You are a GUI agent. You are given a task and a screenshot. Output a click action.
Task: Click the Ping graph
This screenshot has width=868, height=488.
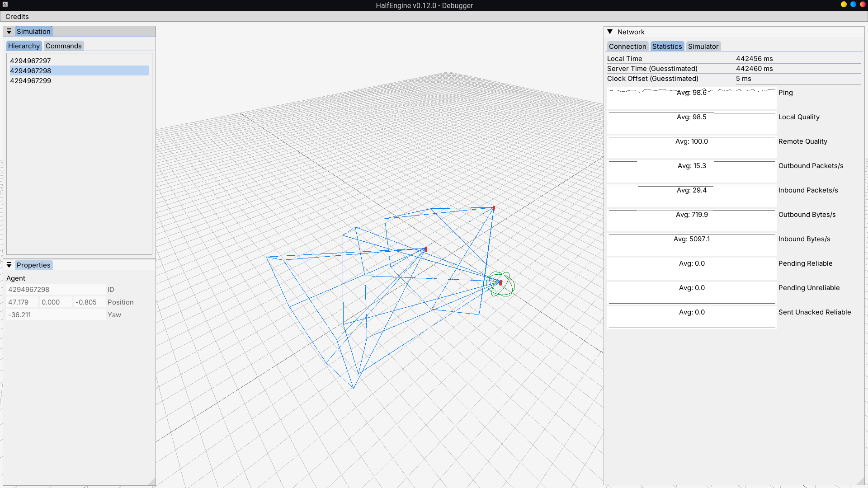click(x=692, y=99)
